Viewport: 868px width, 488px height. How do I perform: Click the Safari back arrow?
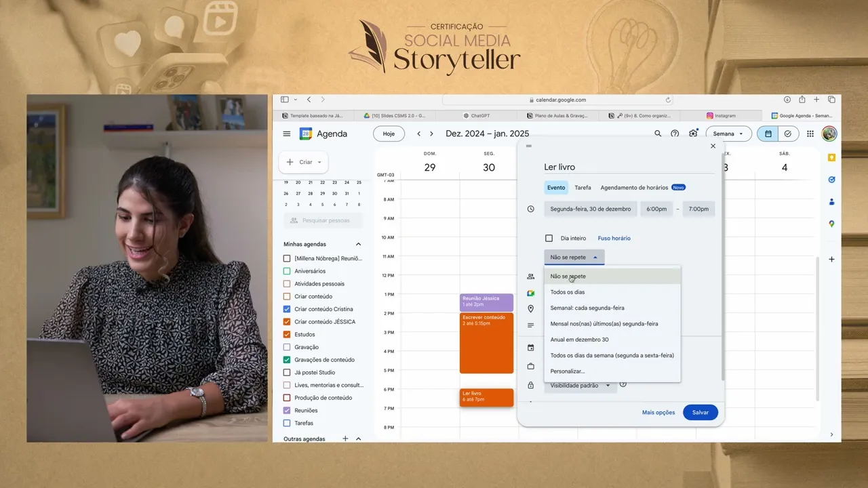click(309, 100)
